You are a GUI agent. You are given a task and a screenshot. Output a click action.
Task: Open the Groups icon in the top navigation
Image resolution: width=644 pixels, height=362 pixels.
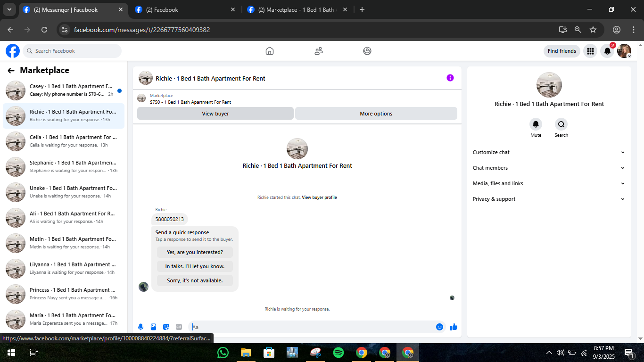[x=367, y=51]
